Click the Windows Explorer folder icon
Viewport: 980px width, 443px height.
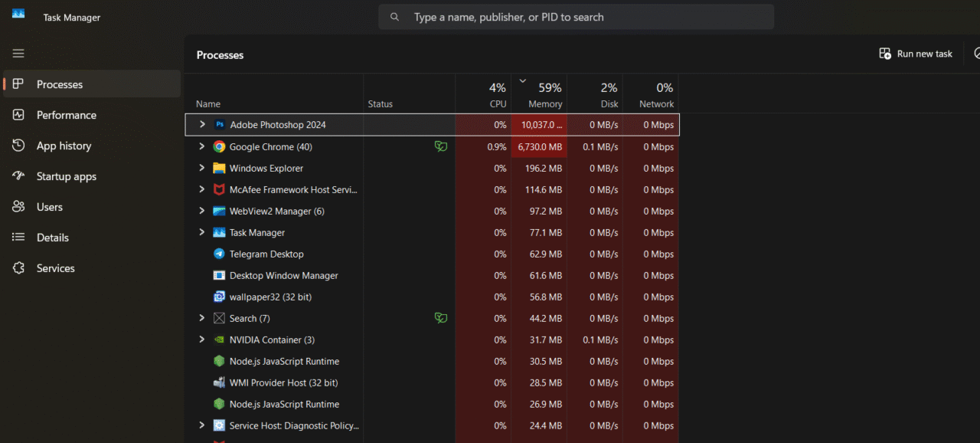click(219, 169)
